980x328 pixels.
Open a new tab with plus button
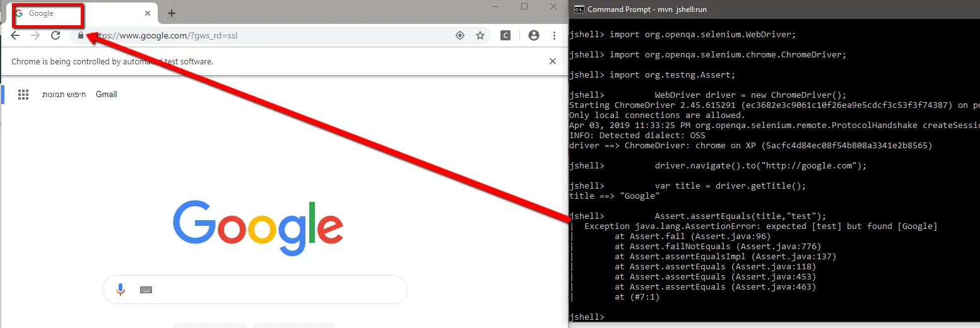click(x=172, y=13)
